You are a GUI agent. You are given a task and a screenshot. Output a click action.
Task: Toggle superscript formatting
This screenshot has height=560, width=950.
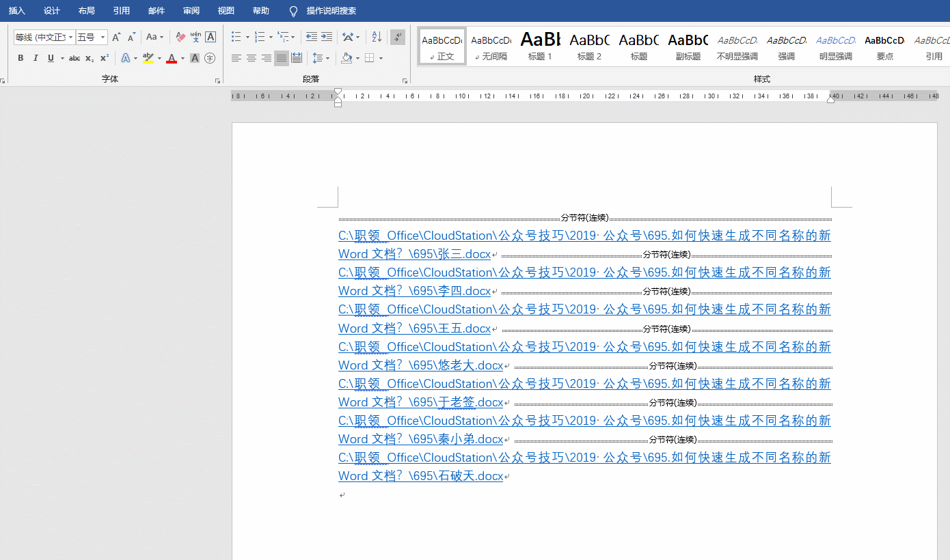click(x=104, y=57)
